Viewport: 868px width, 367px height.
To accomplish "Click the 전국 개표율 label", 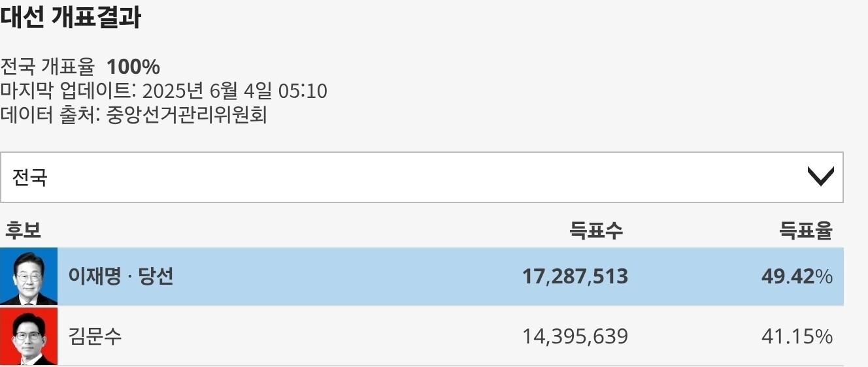I will tap(48, 67).
